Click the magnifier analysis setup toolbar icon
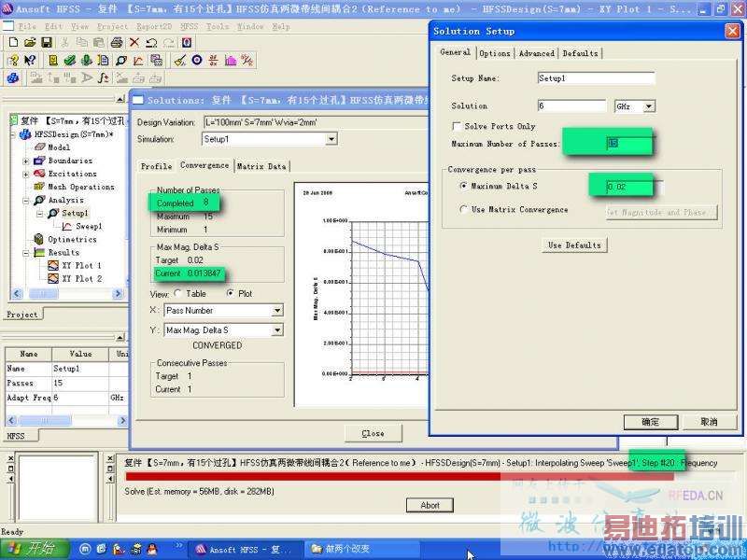 coord(121,61)
